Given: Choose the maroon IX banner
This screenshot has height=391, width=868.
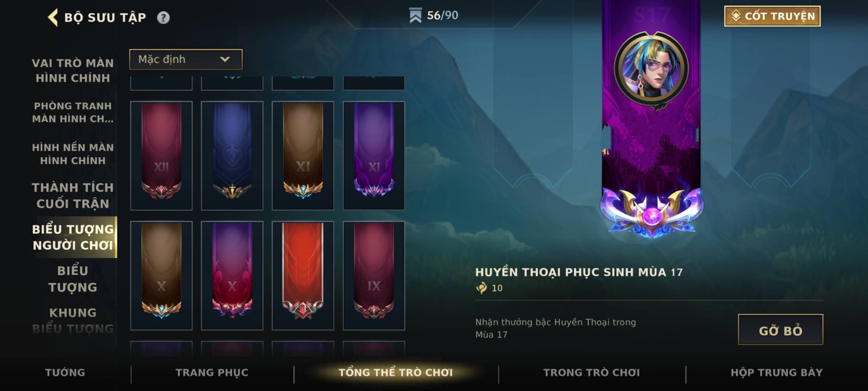Looking at the screenshot, I should (374, 276).
